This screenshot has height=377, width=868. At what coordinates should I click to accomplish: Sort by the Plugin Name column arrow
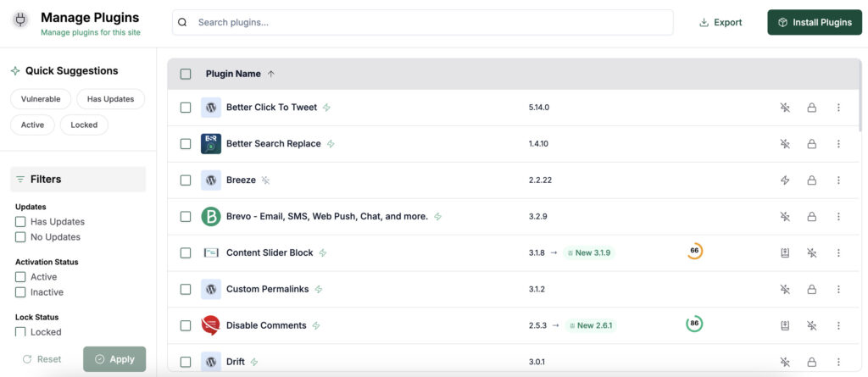270,74
